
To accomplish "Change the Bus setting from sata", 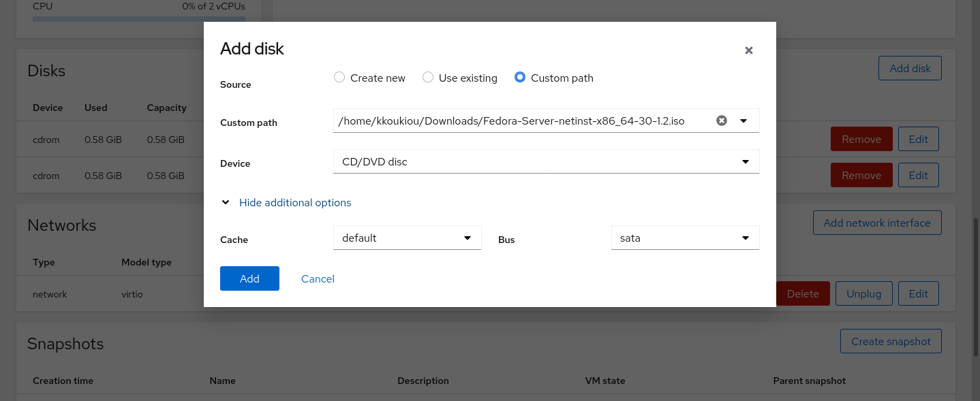I will point(685,238).
